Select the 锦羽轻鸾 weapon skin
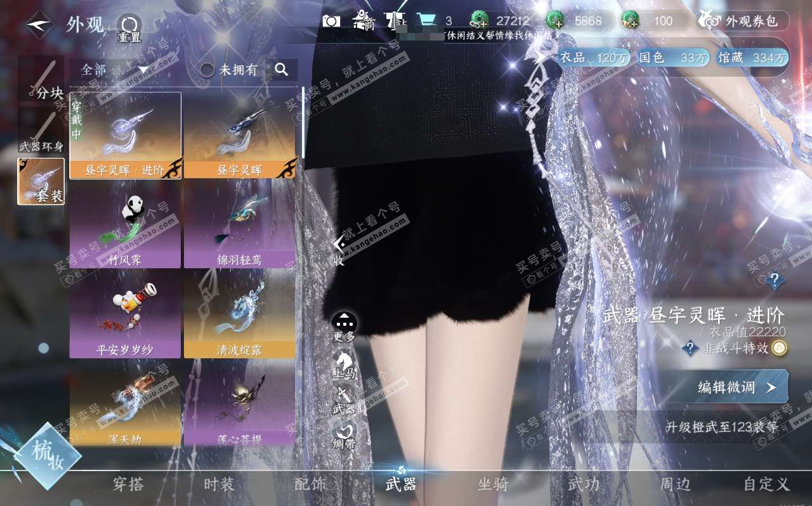 click(x=239, y=225)
